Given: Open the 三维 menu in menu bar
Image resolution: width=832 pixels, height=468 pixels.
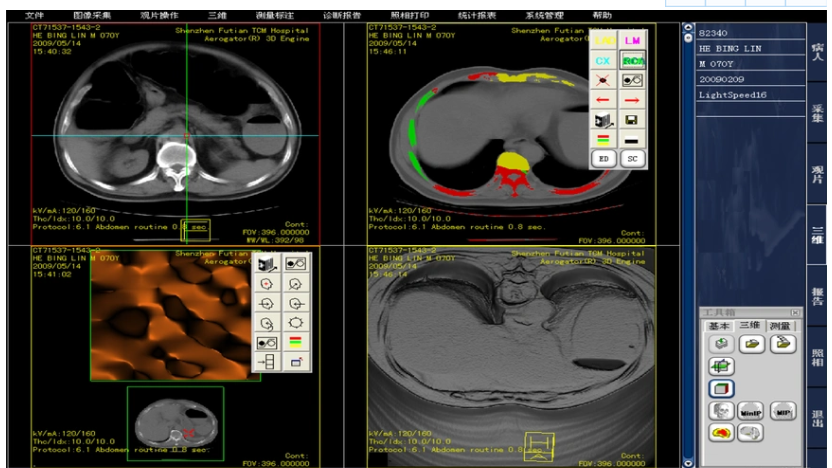Looking at the screenshot, I should click(217, 15).
